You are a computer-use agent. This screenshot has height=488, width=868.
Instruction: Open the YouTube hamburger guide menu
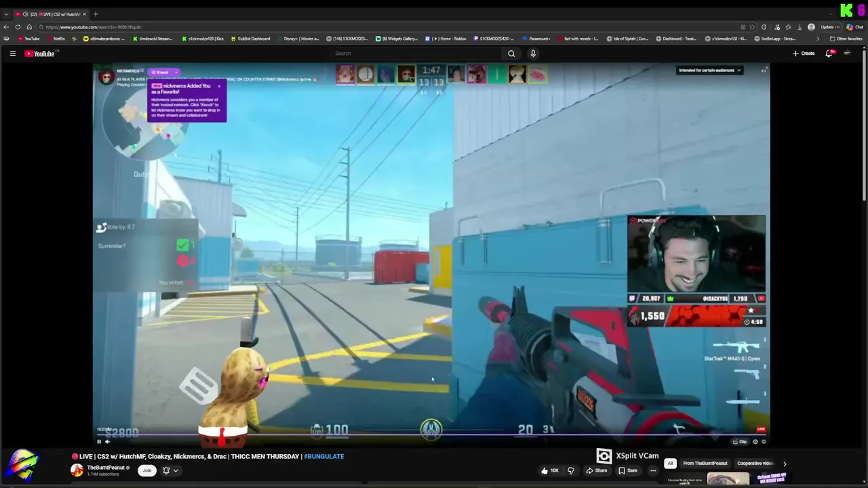point(12,54)
